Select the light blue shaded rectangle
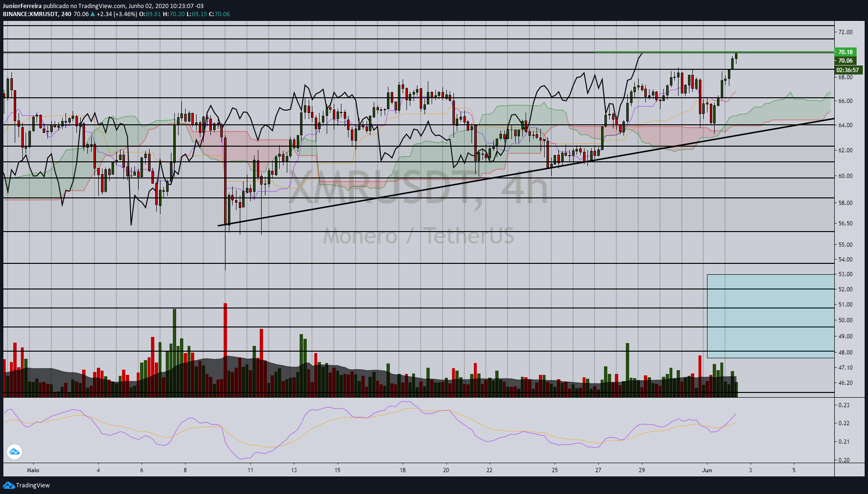 [x=770, y=316]
